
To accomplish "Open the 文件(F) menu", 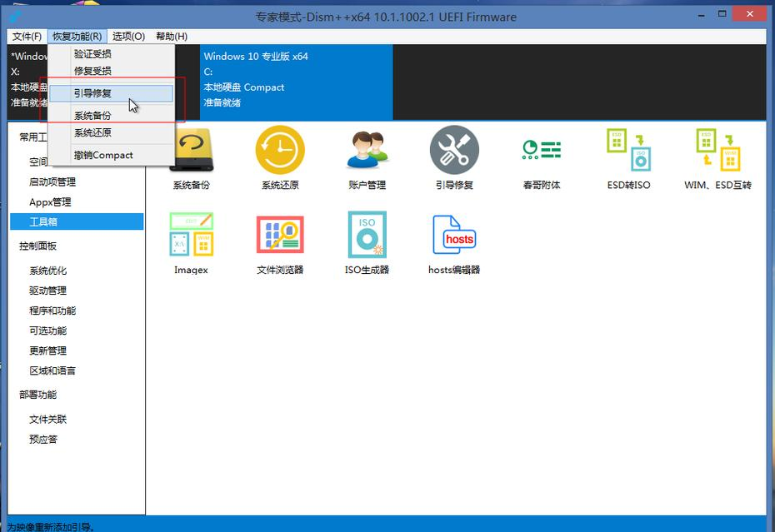I will [27, 36].
